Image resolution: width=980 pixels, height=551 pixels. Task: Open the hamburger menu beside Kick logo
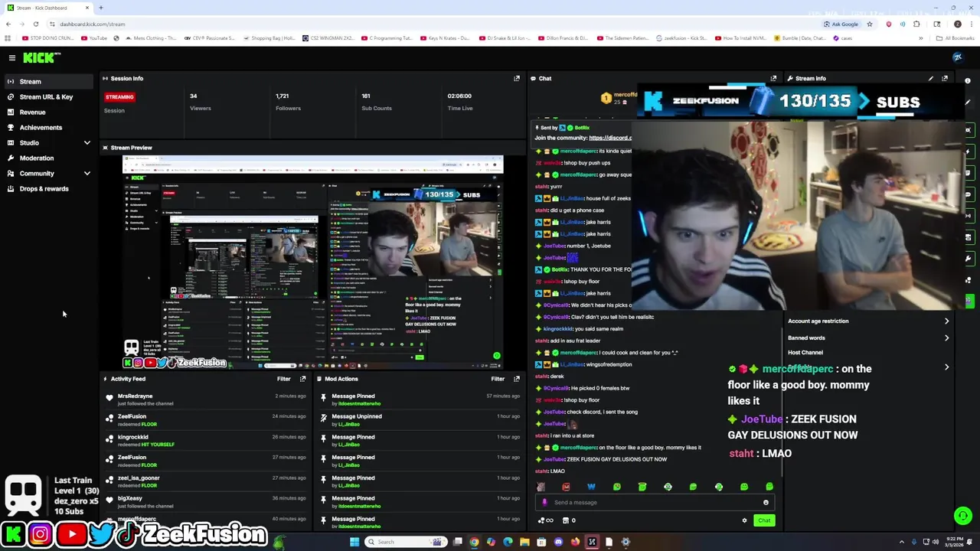pos(12,57)
